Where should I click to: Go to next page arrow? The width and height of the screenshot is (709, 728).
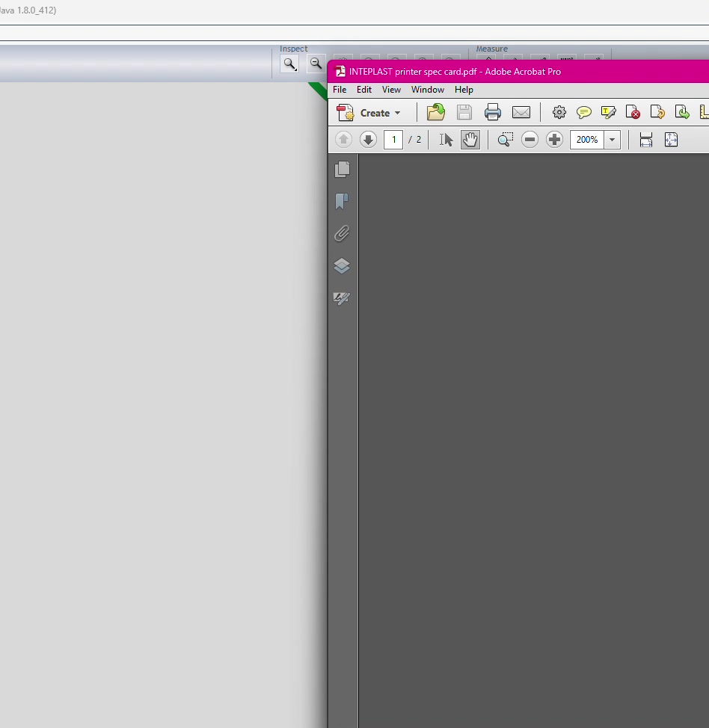pos(367,140)
